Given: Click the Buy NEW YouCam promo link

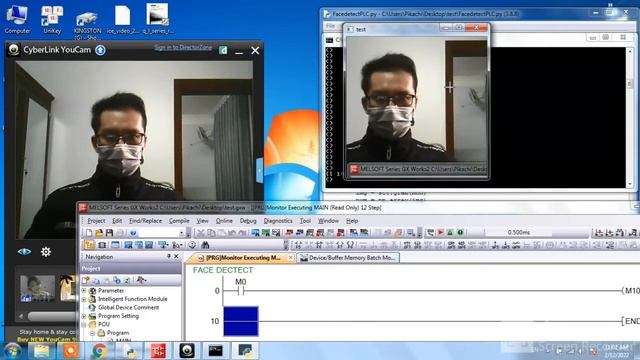Looking at the screenshot, I should pyautogui.click(x=47, y=339).
